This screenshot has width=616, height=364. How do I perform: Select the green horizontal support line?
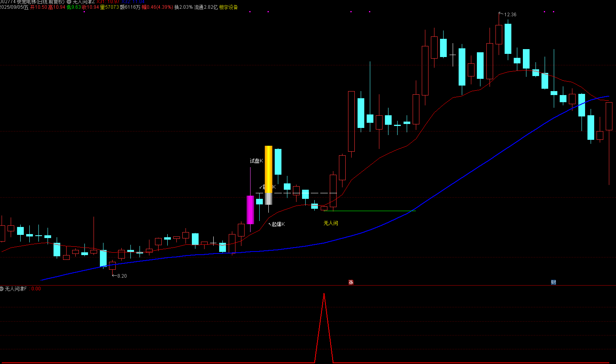[370, 211]
